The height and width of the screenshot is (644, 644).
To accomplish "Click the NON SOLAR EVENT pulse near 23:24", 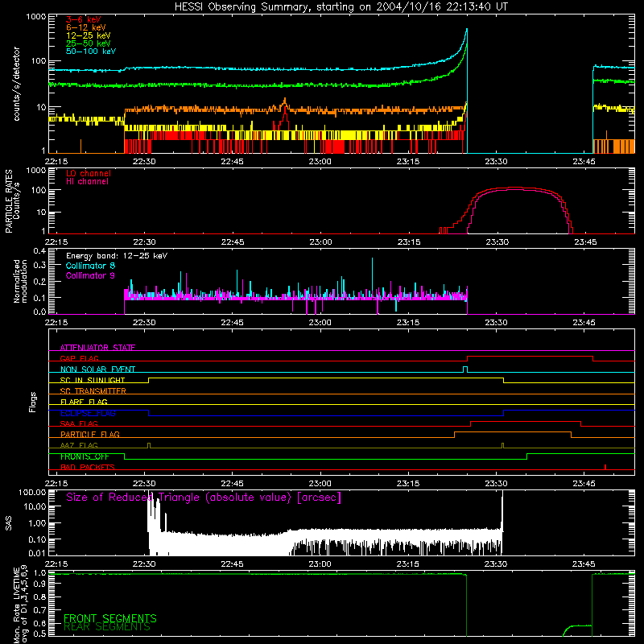I will tap(465, 369).
